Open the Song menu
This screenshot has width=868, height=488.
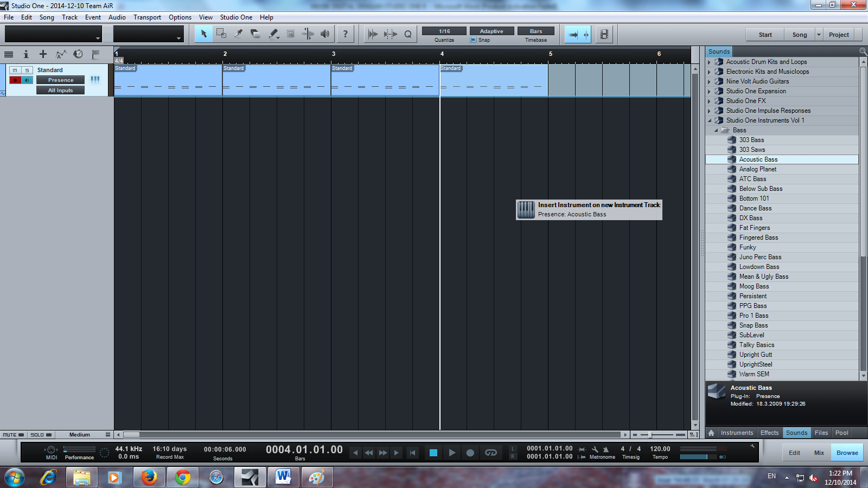pos(47,17)
